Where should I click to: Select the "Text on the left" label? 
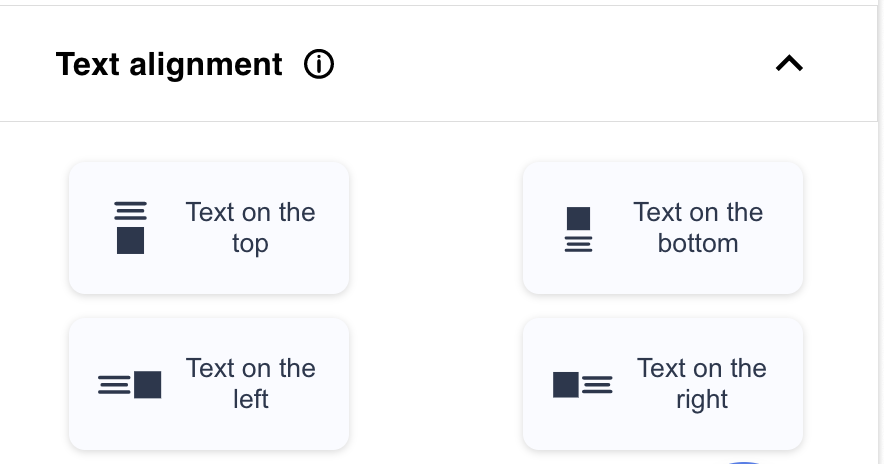pyautogui.click(x=250, y=384)
